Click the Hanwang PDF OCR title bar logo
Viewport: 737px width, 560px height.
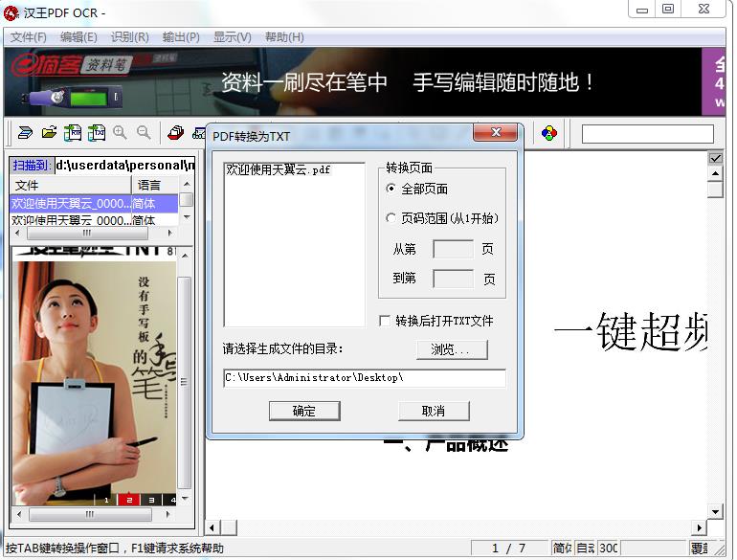point(11,12)
